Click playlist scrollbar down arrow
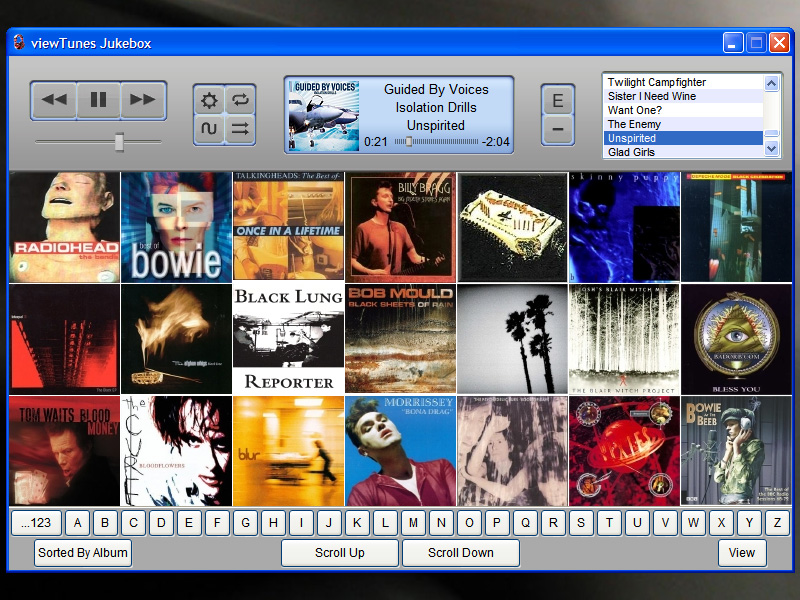This screenshot has width=800, height=600. [x=771, y=148]
